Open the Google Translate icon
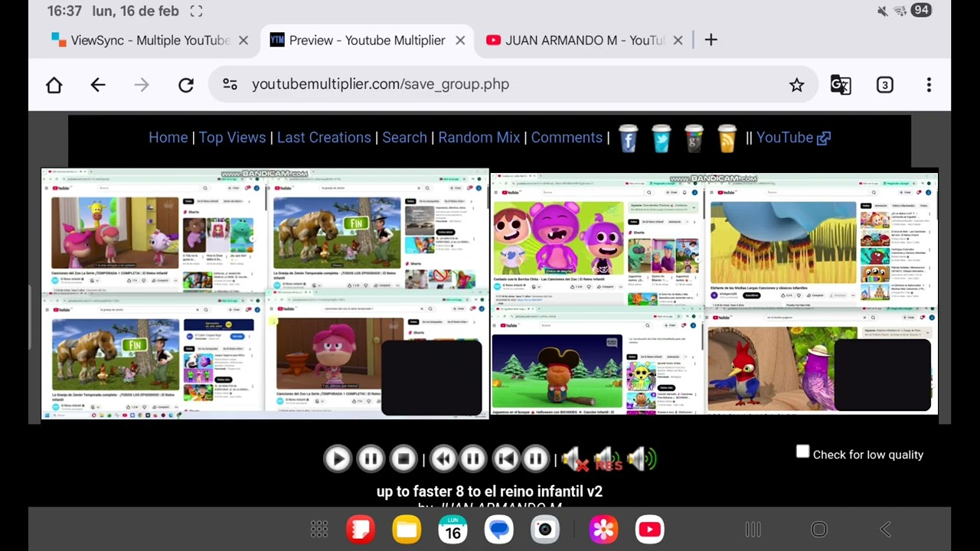 pyautogui.click(x=841, y=85)
